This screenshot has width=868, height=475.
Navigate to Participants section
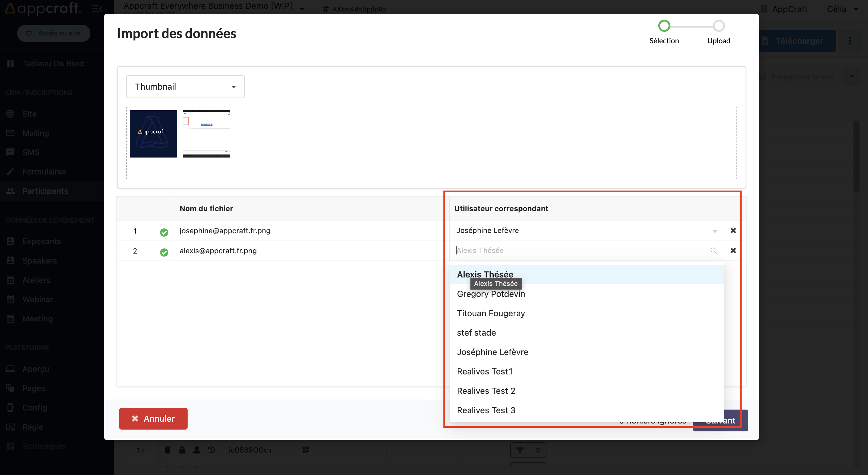point(45,191)
